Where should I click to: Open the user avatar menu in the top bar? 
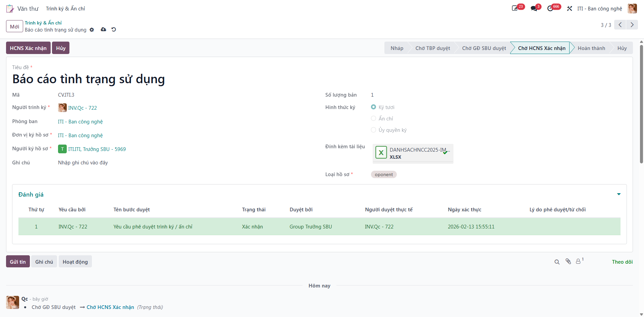(632, 8)
